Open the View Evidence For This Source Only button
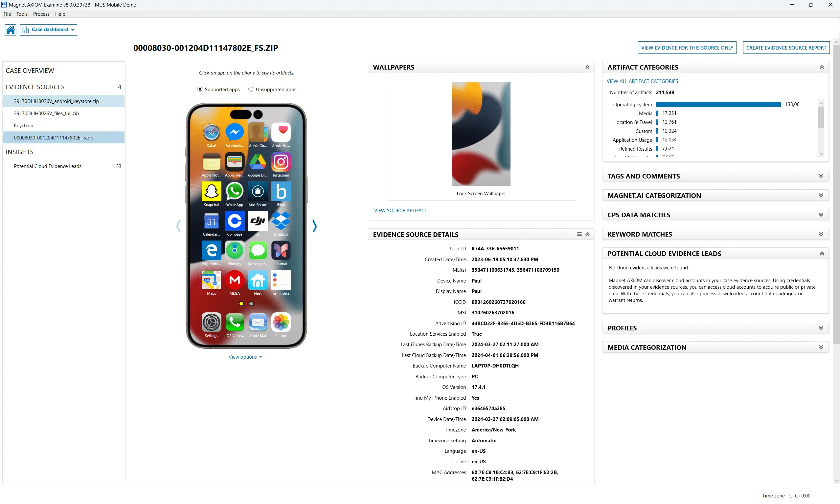840x504 pixels. [x=686, y=47]
